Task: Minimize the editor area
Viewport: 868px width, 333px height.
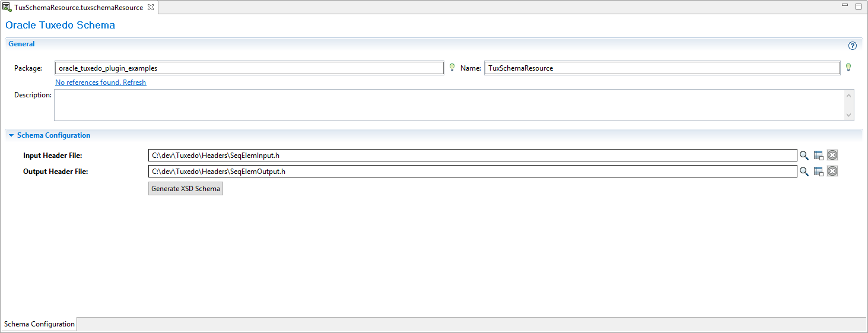Action: (x=845, y=6)
